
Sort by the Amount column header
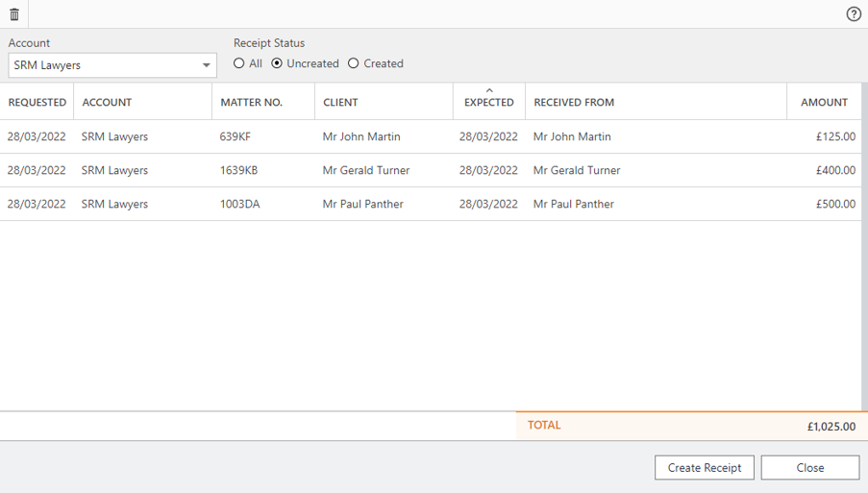pyautogui.click(x=824, y=102)
